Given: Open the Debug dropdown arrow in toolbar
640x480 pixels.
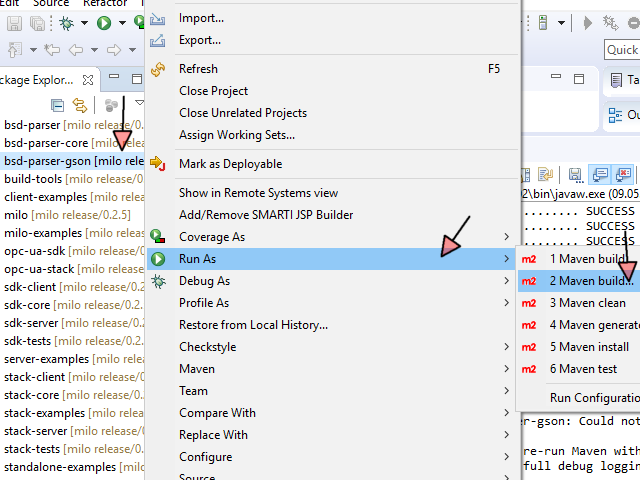Looking at the screenshot, I should (85, 22).
